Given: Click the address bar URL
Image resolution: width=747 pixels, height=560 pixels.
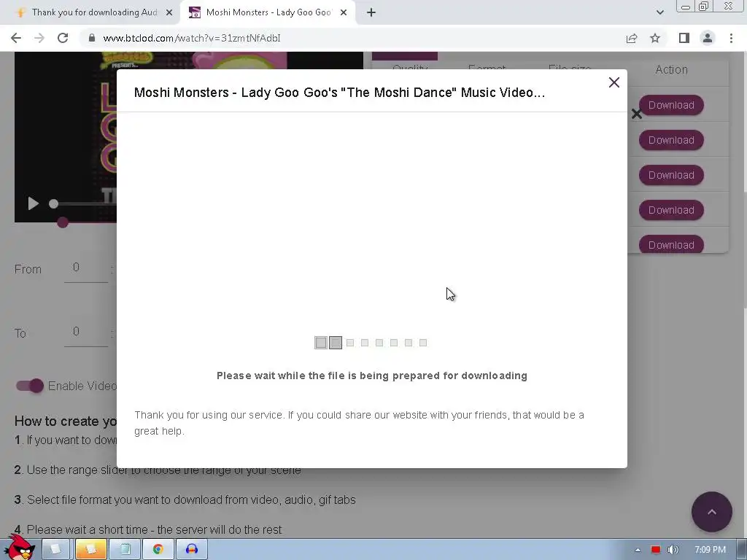Looking at the screenshot, I should tap(192, 38).
